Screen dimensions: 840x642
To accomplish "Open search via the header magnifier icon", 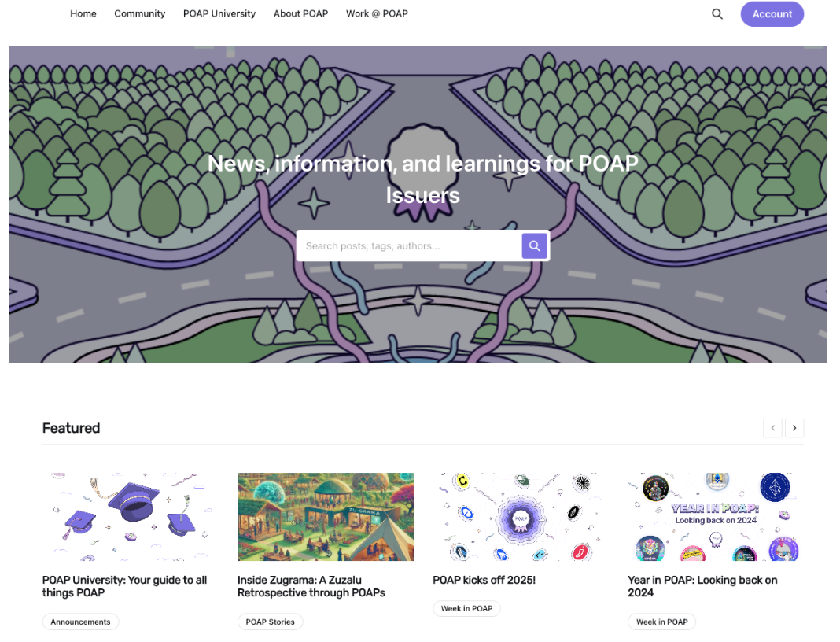I will [717, 14].
